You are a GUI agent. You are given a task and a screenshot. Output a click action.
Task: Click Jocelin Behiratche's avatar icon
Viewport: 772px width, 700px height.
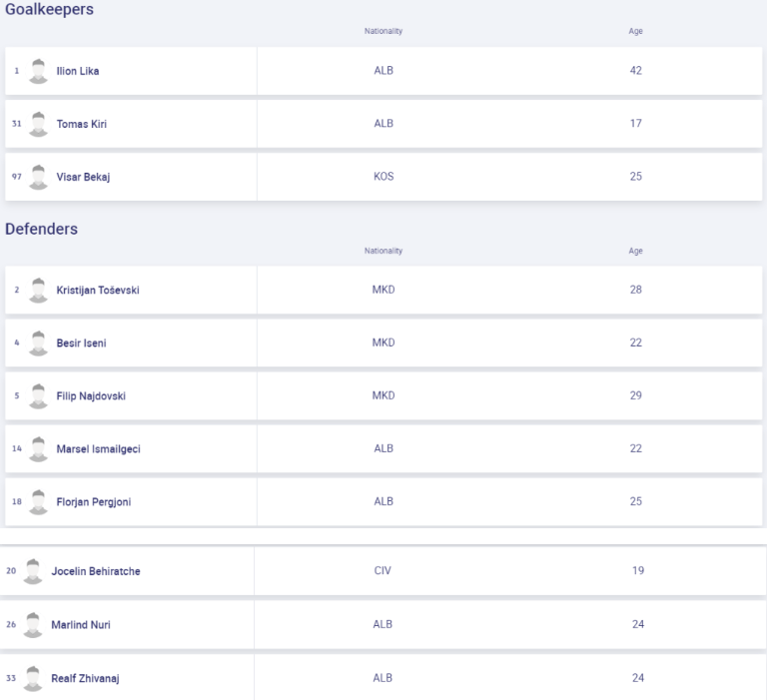(x=34, y=571)
